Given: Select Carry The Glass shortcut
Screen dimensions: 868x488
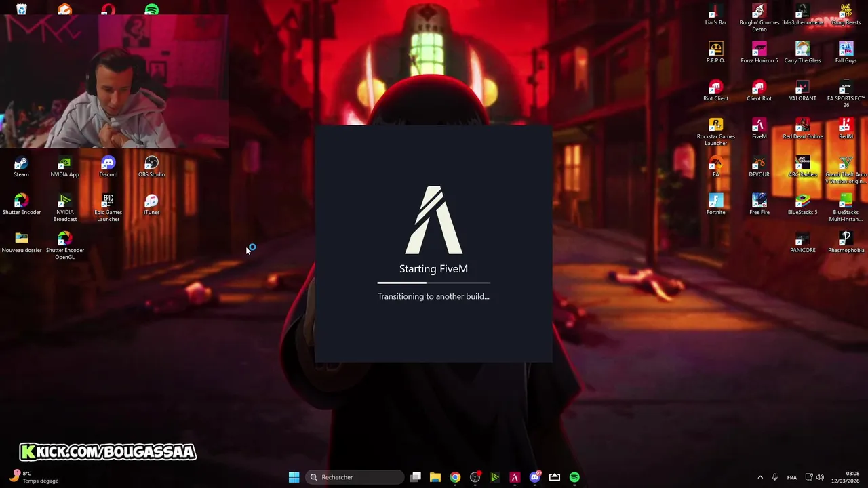Looking at the screenshot, I should click(802, 53).
